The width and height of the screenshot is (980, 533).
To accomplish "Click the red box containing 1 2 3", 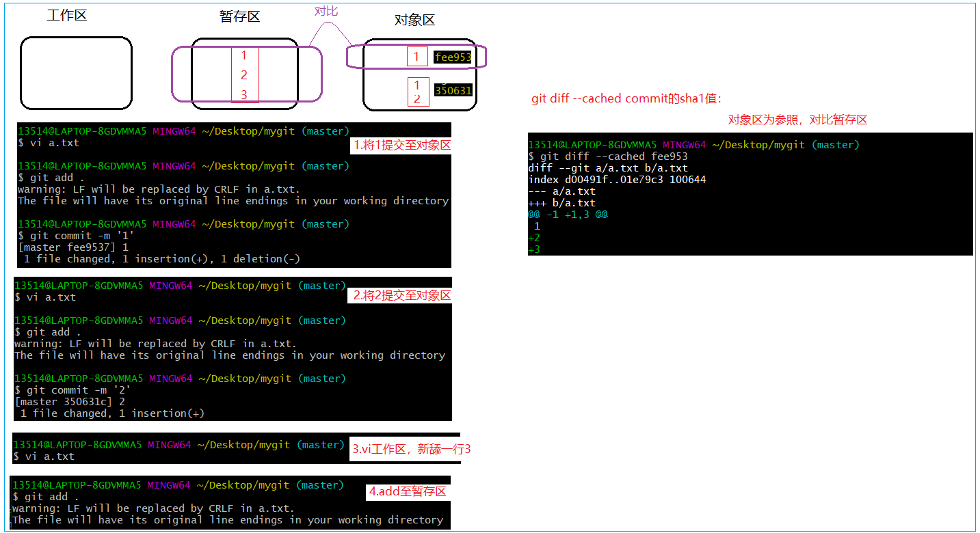I will [245, 75].
